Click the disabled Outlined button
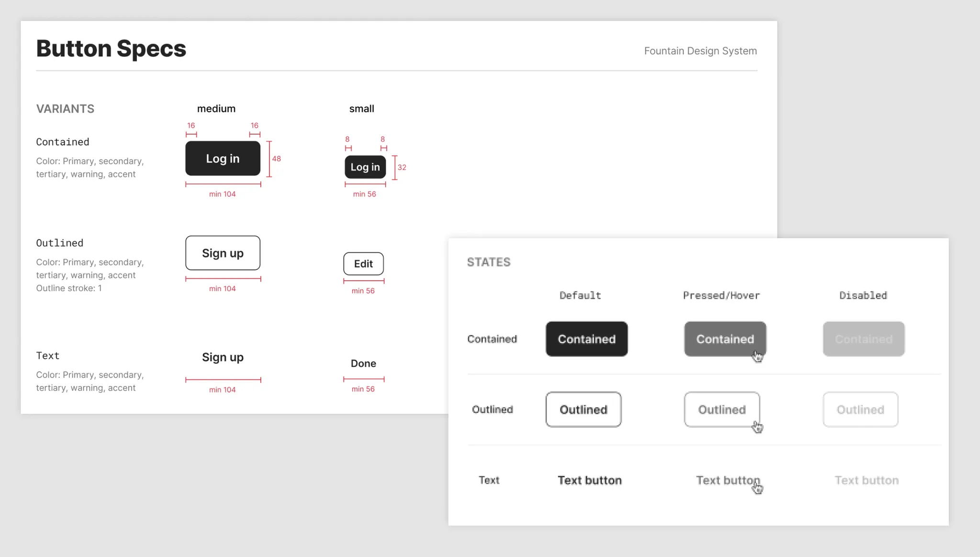 pos(860,410)
